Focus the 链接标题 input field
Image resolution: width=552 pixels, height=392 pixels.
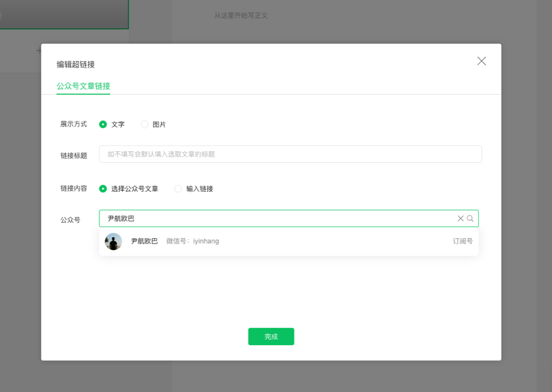pos(290,154)
